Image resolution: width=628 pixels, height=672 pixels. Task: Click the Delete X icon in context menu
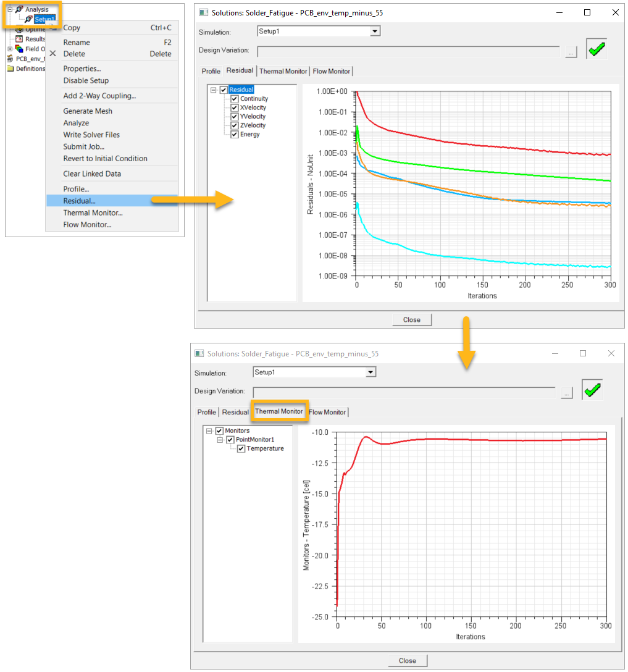pyautogui.click(x=52, y=54)
